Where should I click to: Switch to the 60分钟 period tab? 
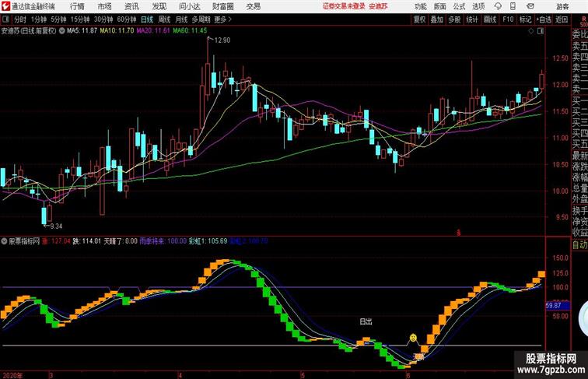point(126,19)
